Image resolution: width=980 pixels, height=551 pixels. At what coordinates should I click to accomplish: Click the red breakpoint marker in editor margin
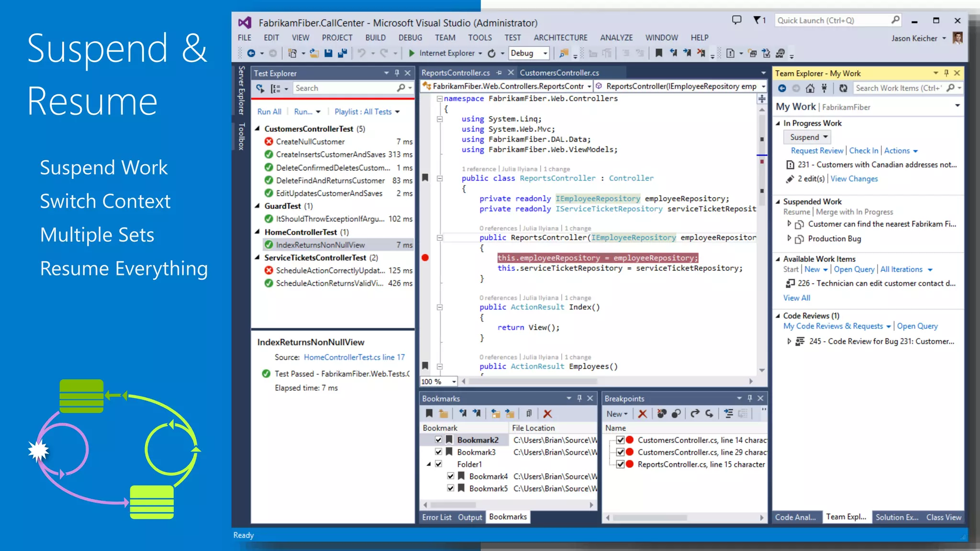coord(425,257)
